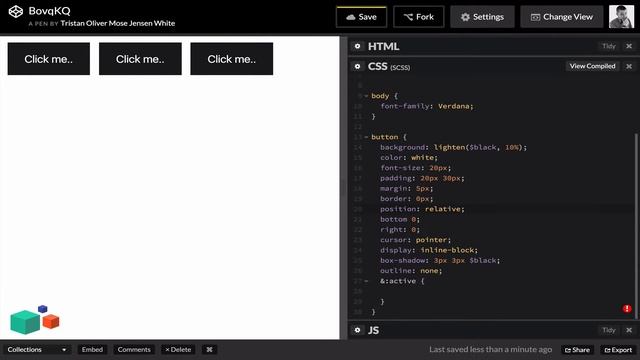This screenshot has width=640, height=360.
Task: Click the 'font-family: Verdana;' line
Action: point(427,106)
